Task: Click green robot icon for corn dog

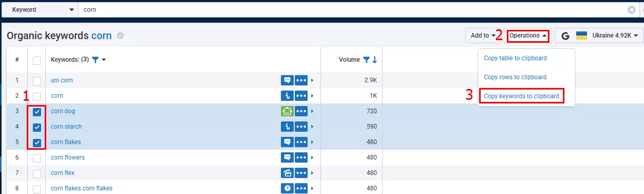Action: coord(287,111)
